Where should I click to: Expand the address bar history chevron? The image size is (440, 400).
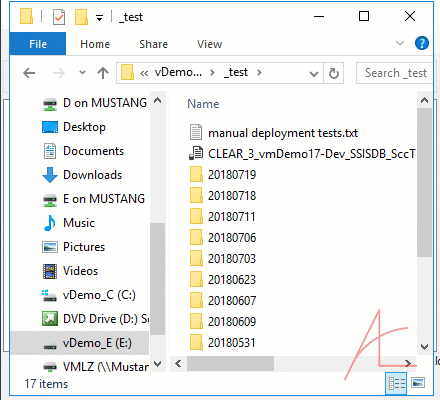tap(314, 73)
